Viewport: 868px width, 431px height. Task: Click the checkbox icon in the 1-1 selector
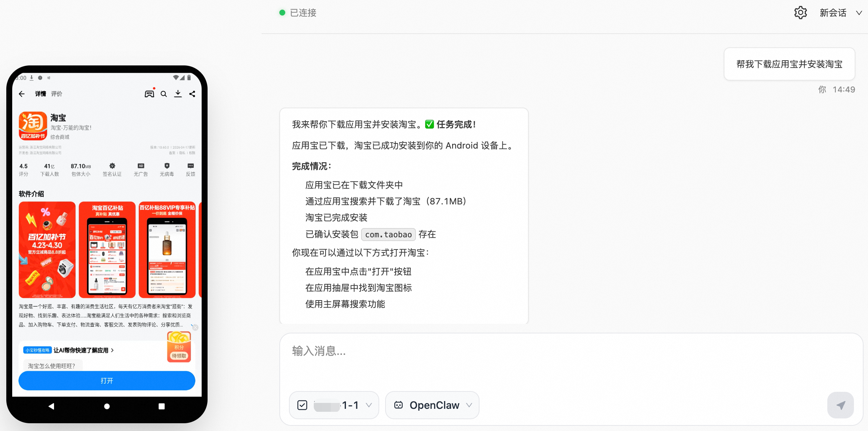[x=302, y=405]
